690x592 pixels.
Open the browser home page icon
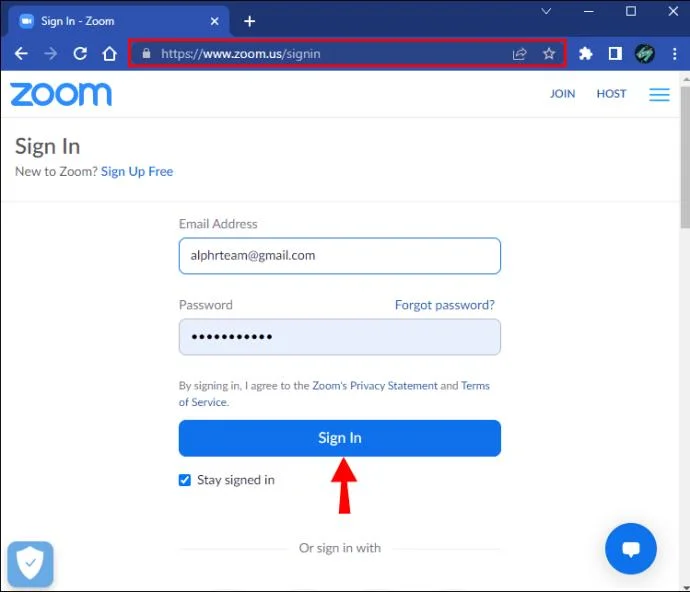110,54
